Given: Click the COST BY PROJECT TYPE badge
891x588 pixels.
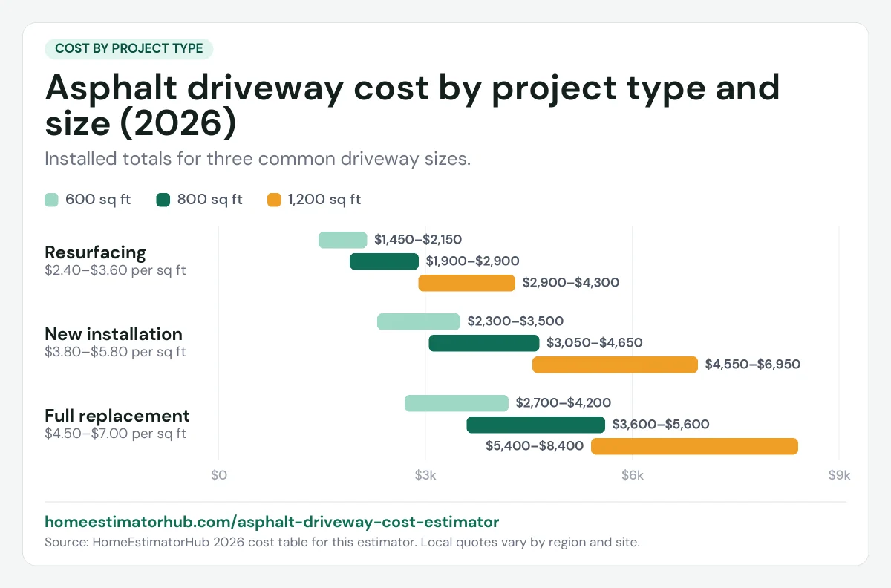Looking at the screenshot, I should pyautogui.click(x=129, y=48).
